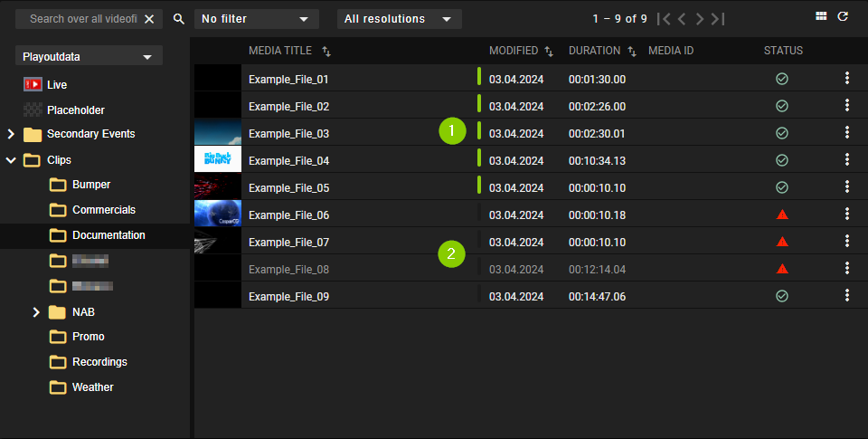Open options menu for Example_File_03
This screenshot has height=439, width=868.
847,132
